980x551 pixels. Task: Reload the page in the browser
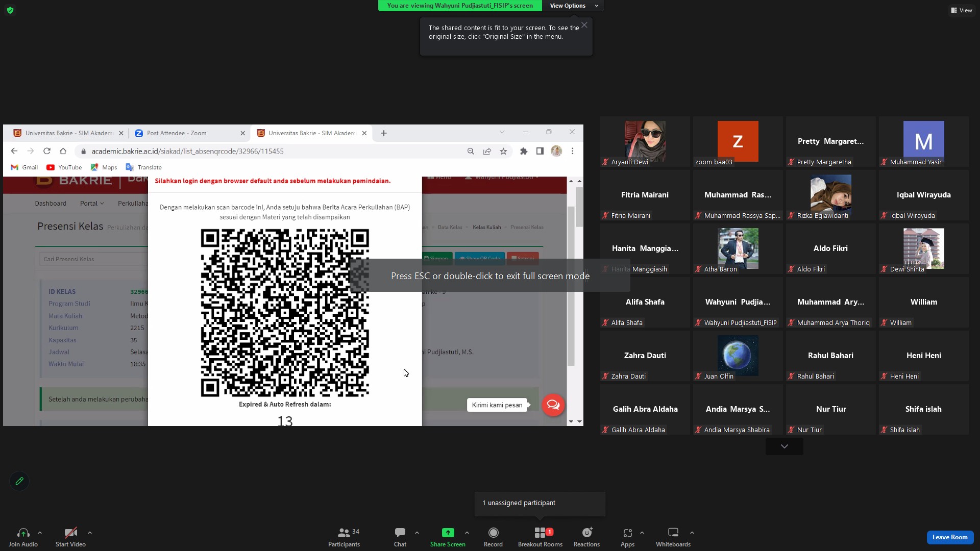pos(47,151)
